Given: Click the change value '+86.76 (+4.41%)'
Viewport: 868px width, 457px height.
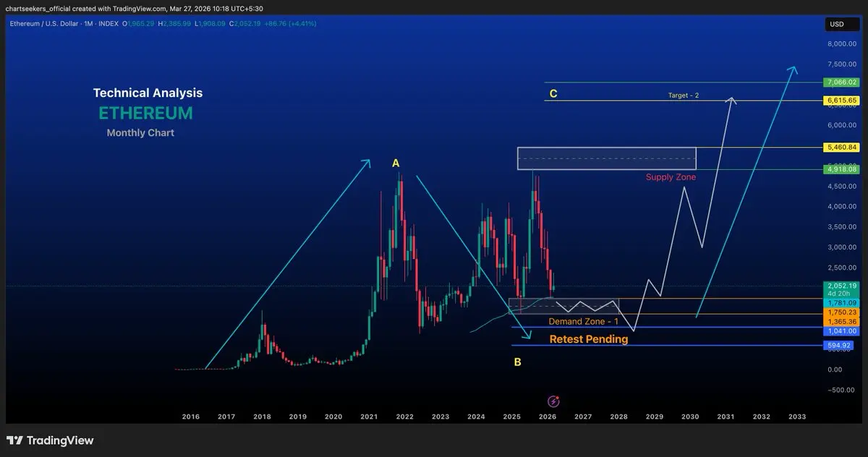Looking at the screenshot, I should (x=290, y=24).
